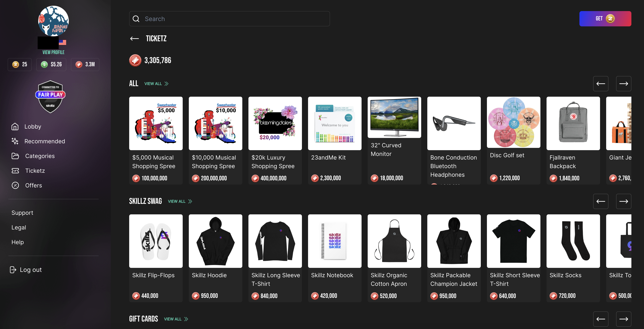
Task: Click the Log out door icon
Action: [13, 270]
